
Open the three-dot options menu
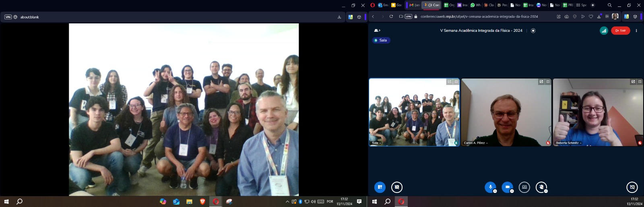pos(636,31)
